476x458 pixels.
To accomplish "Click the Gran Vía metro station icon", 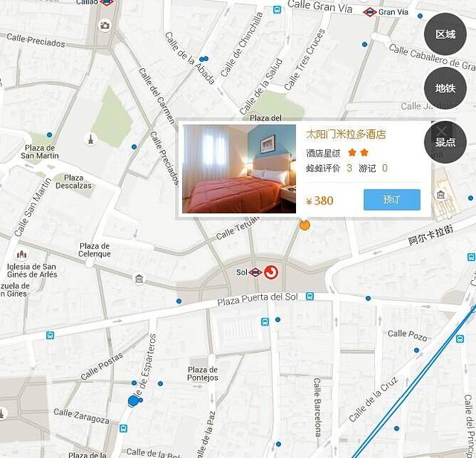I will 370,12.
